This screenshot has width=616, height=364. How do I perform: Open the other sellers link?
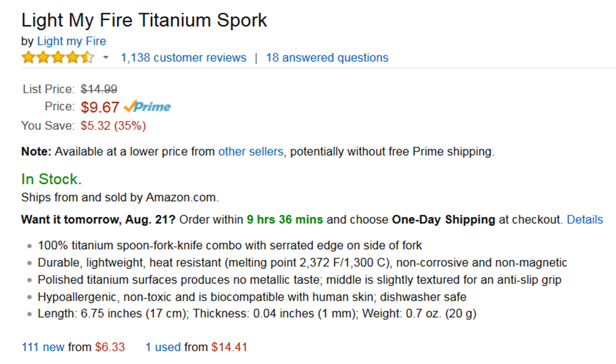click(x=250, y=152)
